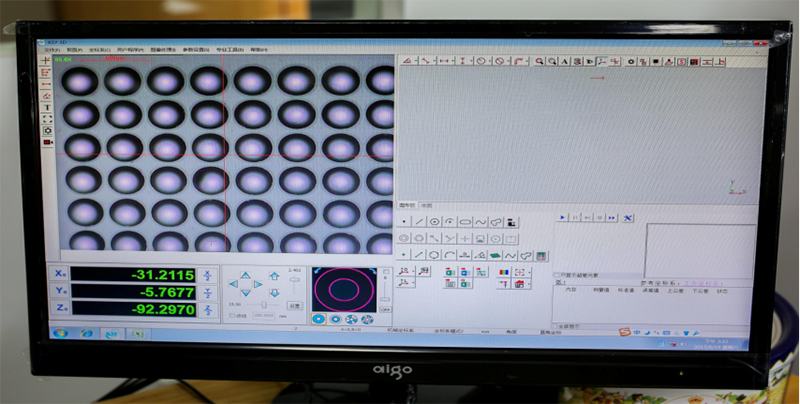Click the zoom magnifier in drawing toolbar
Image resolution: width=800 pixels, height=404 pixels.
(539, 61)
